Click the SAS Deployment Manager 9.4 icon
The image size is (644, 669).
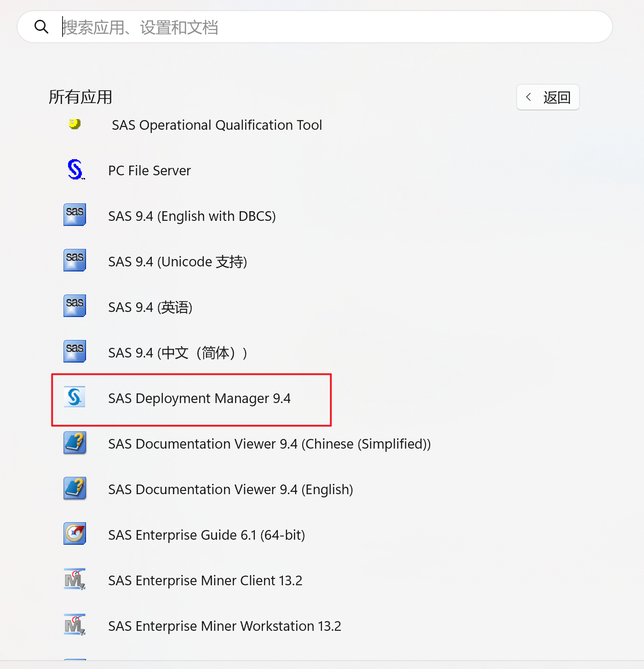click(75, 397)
